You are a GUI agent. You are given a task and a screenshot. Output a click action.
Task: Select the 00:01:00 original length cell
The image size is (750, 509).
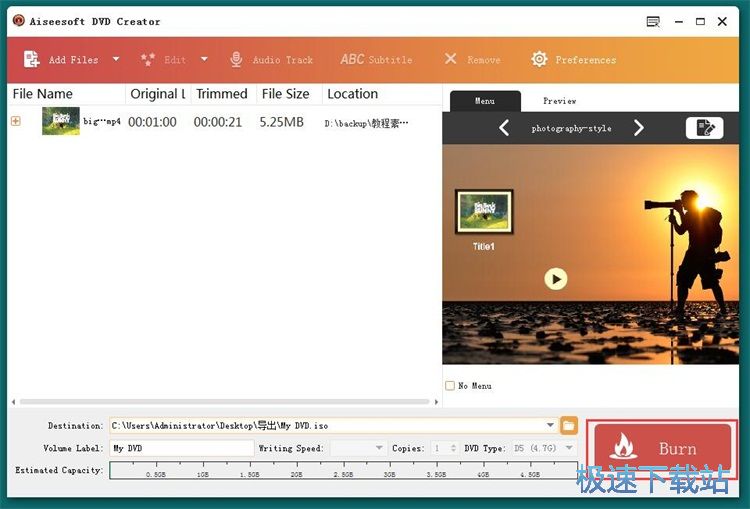pos(153,122)
